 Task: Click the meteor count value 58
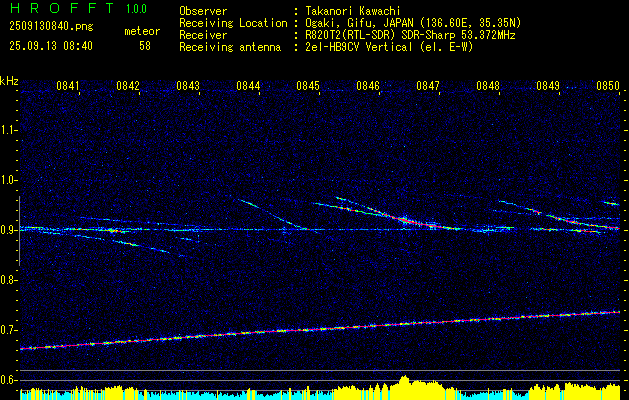[x=145, y=46]
